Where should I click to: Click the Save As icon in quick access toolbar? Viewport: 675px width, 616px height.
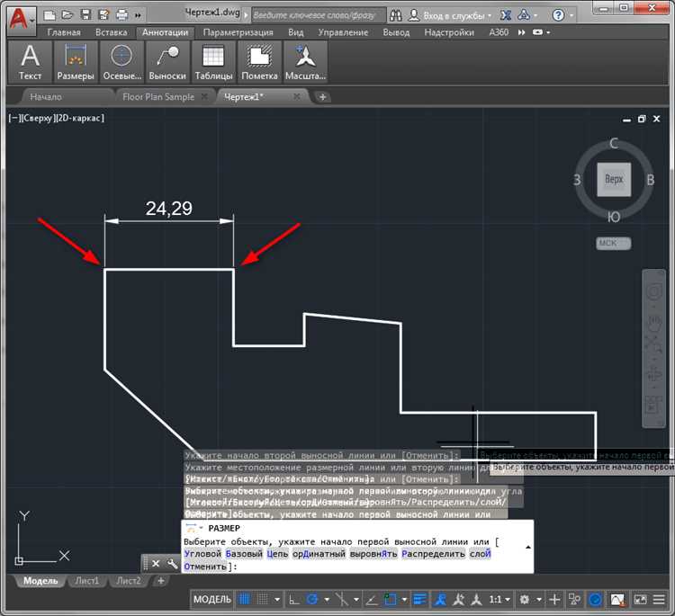(x=103, y=15)
